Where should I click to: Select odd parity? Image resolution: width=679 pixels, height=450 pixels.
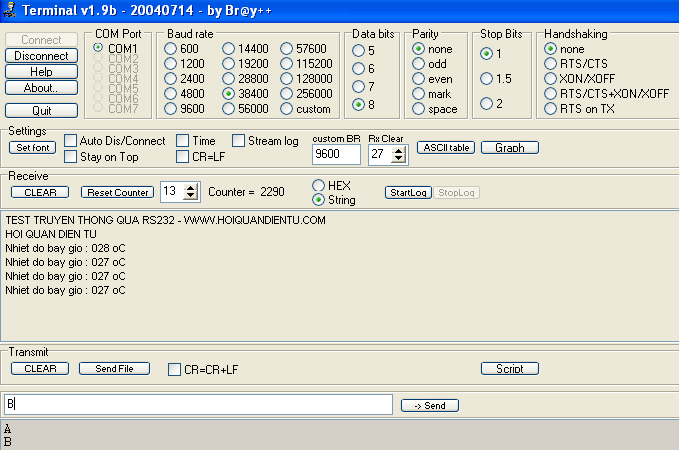418,64
